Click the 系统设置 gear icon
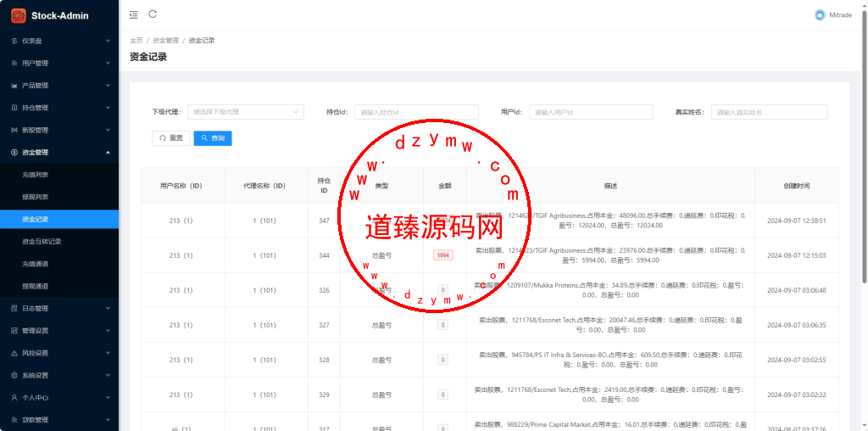The height and width of the screenshot is (431, 868). [14, 375]
